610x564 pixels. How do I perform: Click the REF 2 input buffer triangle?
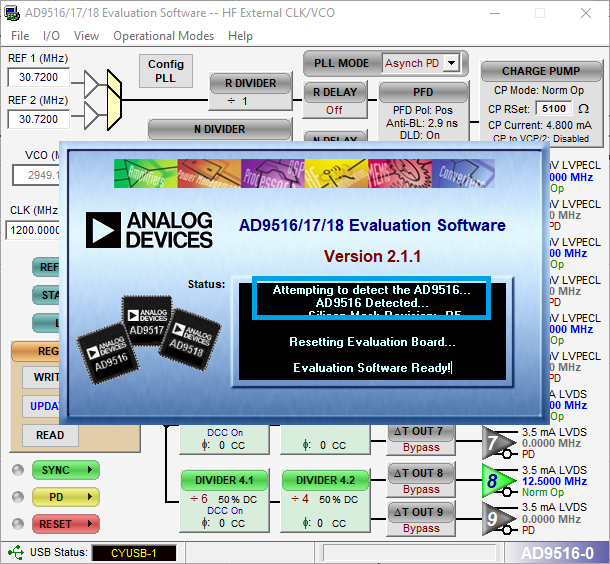coord(91,115)
